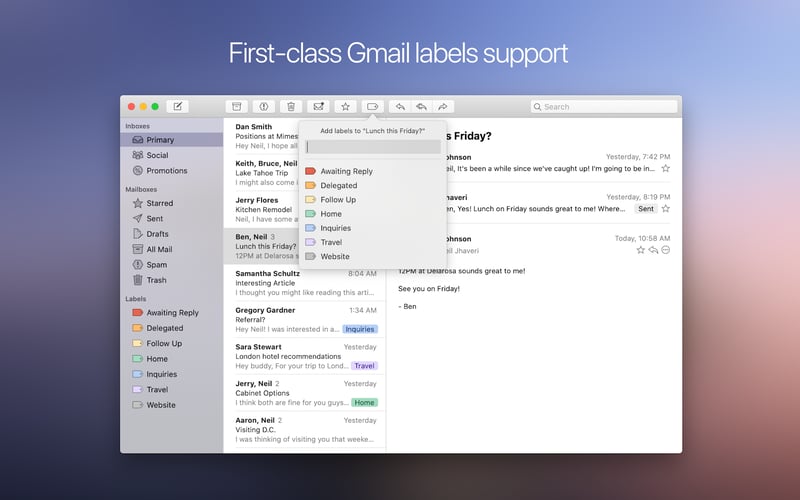Select the Awaiting Reply sidebar label
800x500 pixels.
(x=172, y=312)
